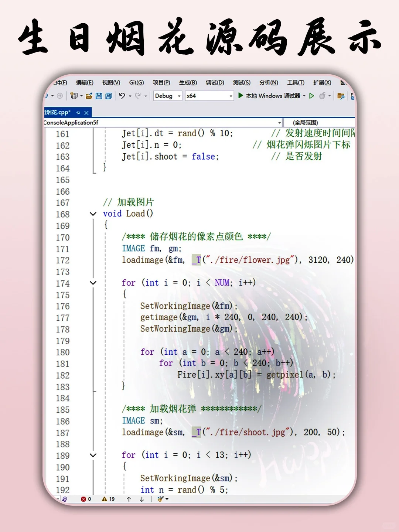The width and height of the screenshot is (399, 532).
Task: Open the Debug configuration dropdown
Action: point(168,96)
